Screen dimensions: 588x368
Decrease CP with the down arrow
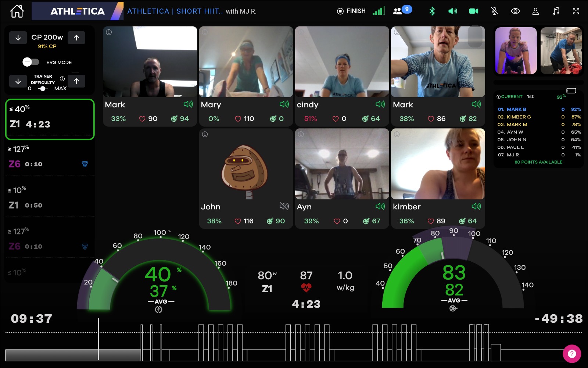(18, 38)
